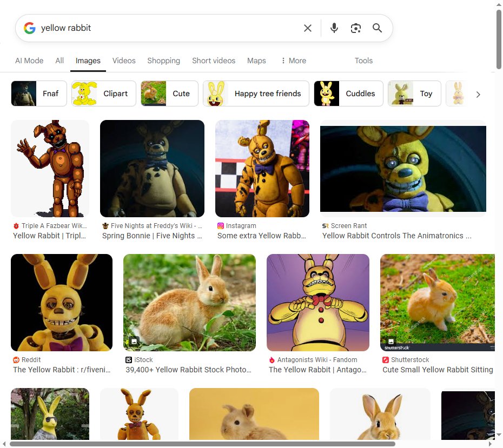The image size is (503, 448).
Task: Go to Google home via the G logo
Action: (x=30, y=28)
